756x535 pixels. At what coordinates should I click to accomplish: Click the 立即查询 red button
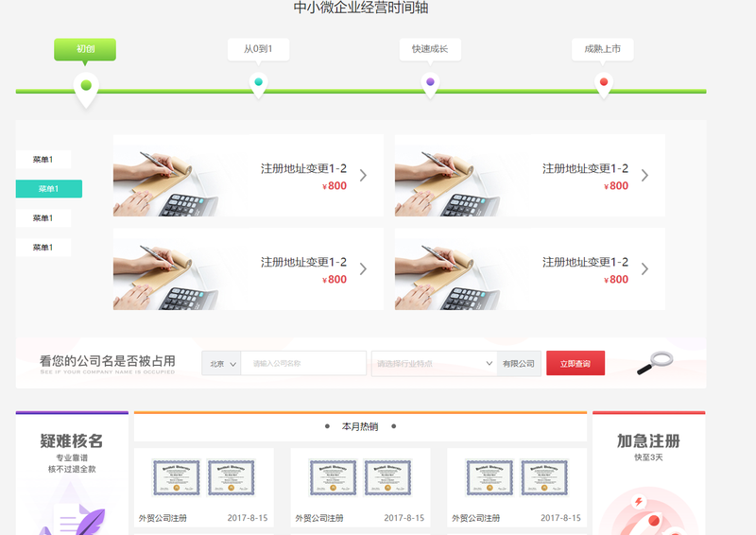coord(576,363)
